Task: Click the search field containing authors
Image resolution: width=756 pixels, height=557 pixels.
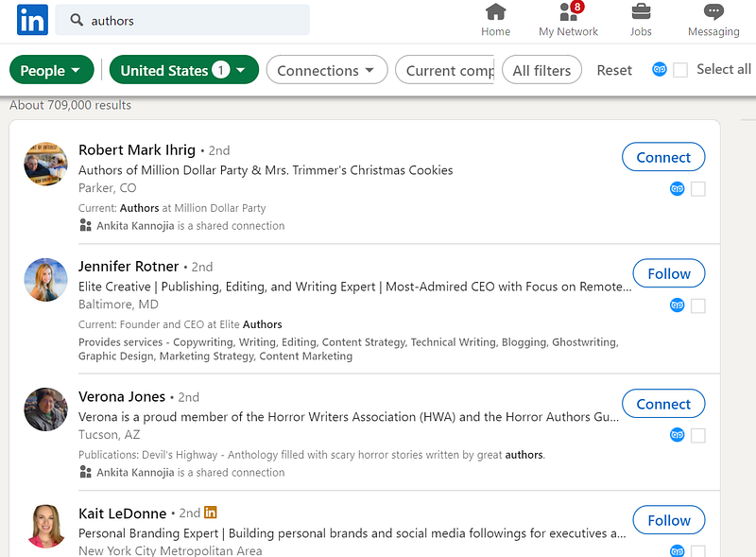Action: [x=182, y=20]
